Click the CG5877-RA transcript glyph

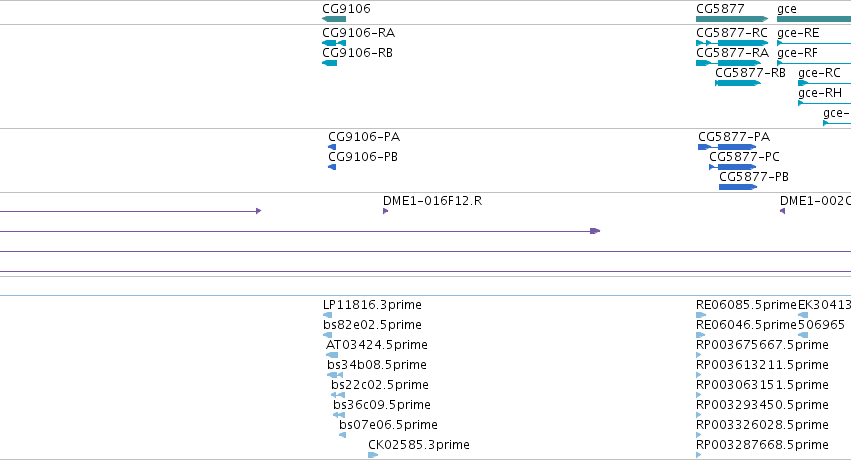click(x=728, y=63)
